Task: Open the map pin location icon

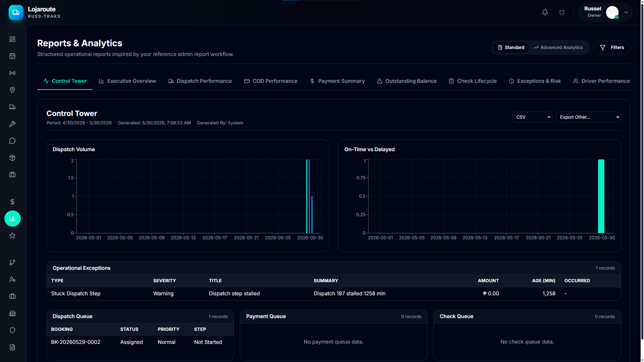Action: click(x=12, y=90)
